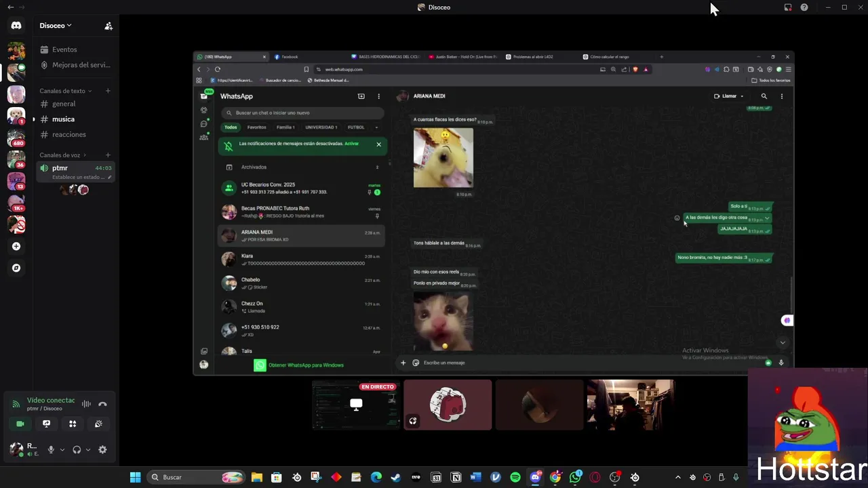Invite people with the add-member icon

tap(108, 26)
